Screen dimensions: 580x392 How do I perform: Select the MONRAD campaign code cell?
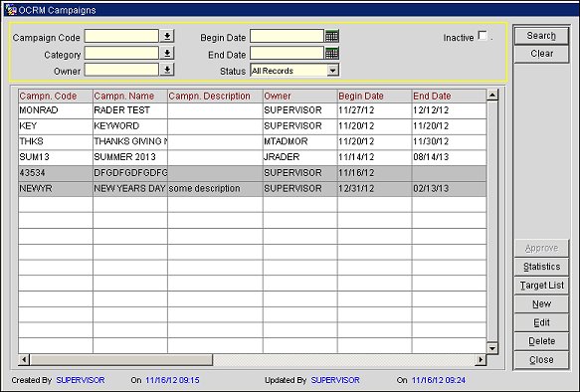point(56,110)
